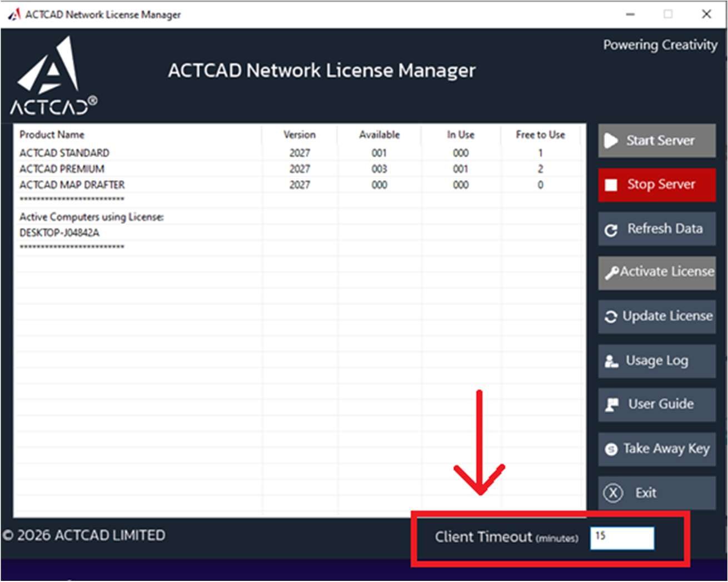Click Active Computers using License text

tap(92, 217)
